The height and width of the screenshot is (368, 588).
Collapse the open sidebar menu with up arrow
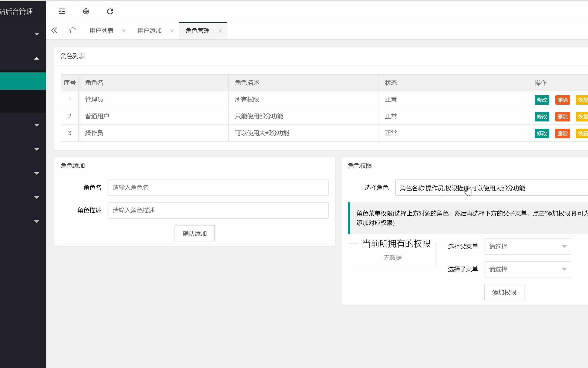pos(37,58)
